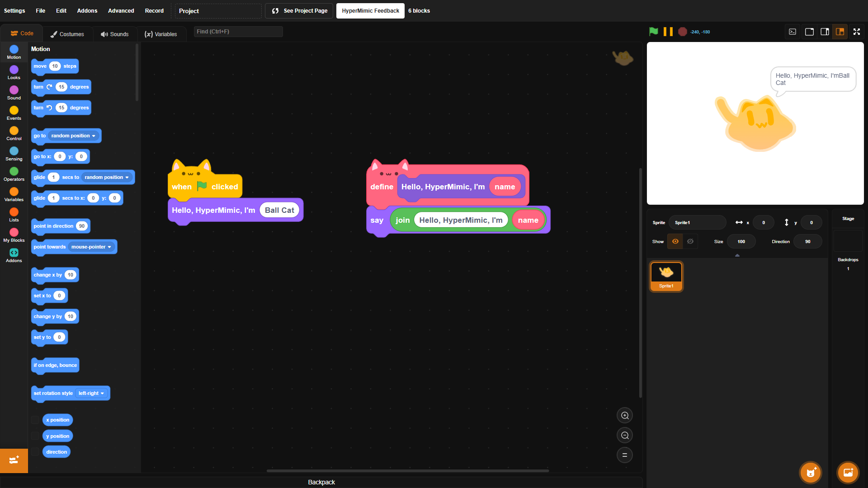
Task: Open mouse-pointer dropdown in point towards block
Action: 91,247
